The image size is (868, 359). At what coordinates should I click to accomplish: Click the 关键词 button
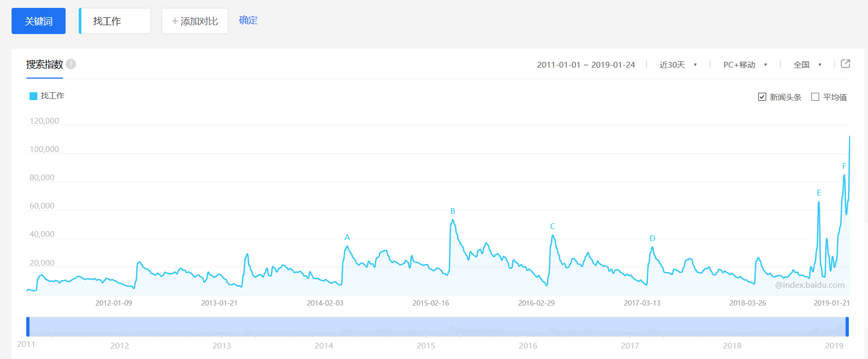tap(38, 21)
